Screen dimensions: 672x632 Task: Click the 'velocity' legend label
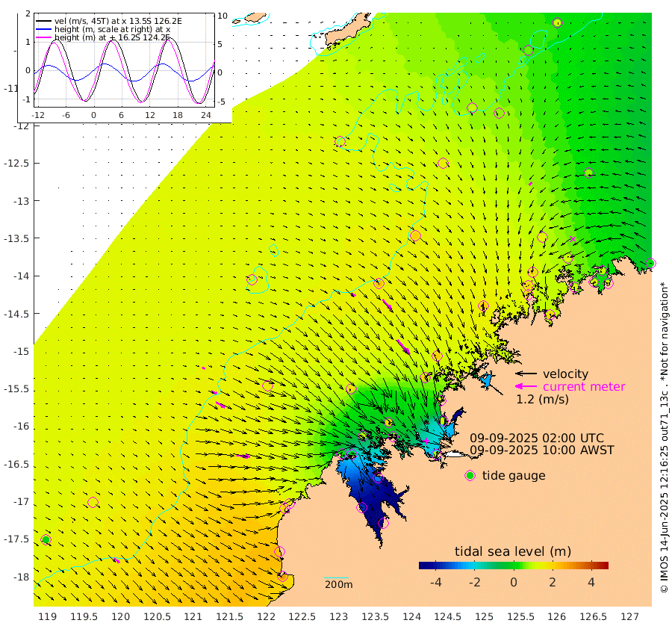(x=565, y=374)
